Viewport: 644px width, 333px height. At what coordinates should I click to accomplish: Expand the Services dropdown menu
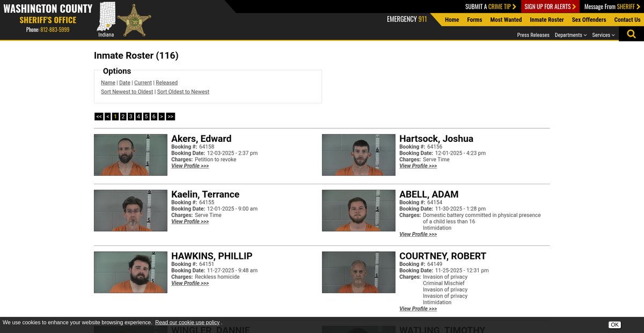pos(603,35)
